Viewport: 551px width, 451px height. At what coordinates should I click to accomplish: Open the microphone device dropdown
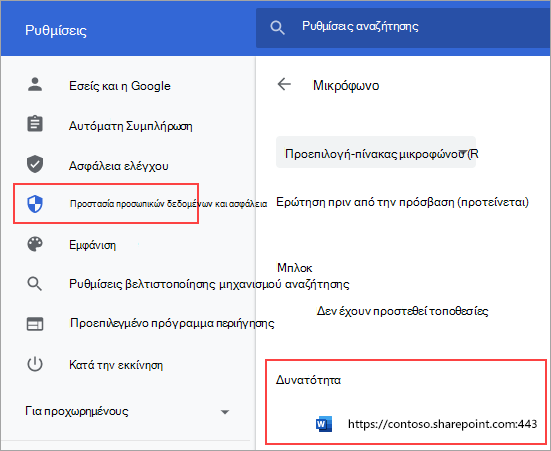[x=376, y=152]
